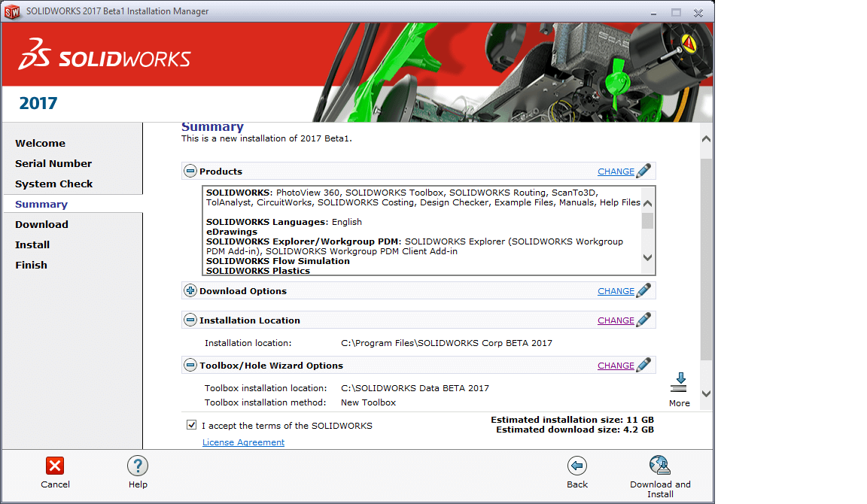Select the Summary step

coord(41,205)
